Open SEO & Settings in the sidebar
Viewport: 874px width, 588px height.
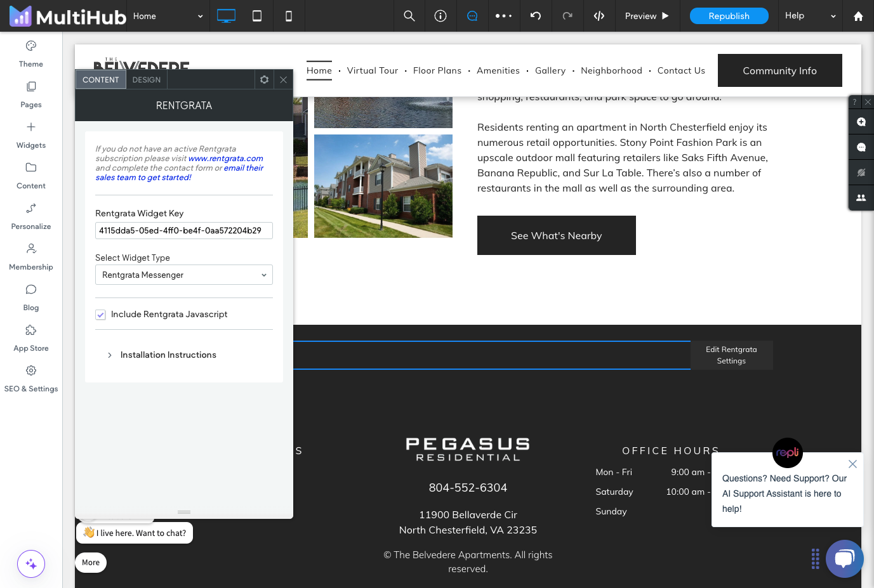click(31, 379)
